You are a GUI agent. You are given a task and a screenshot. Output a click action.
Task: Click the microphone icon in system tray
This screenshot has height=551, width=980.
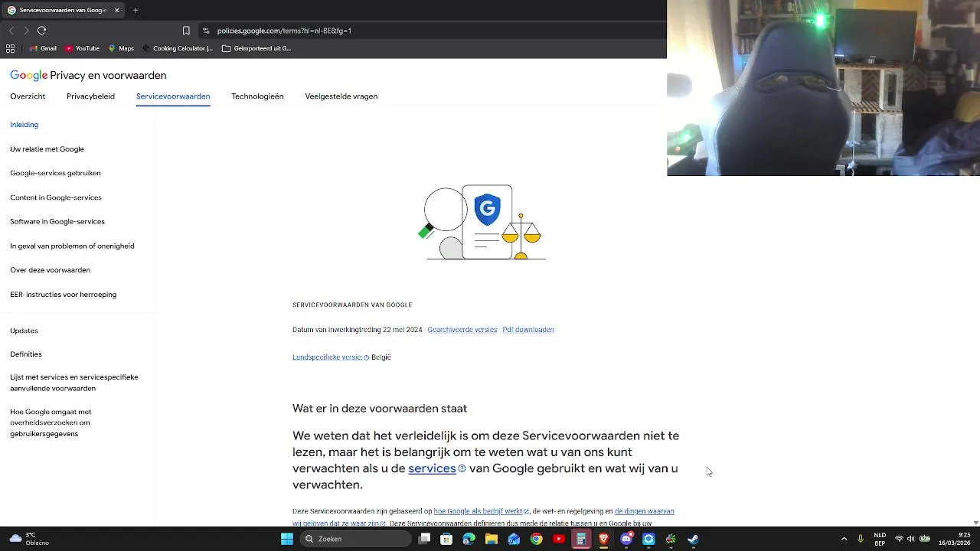[860, 539]
